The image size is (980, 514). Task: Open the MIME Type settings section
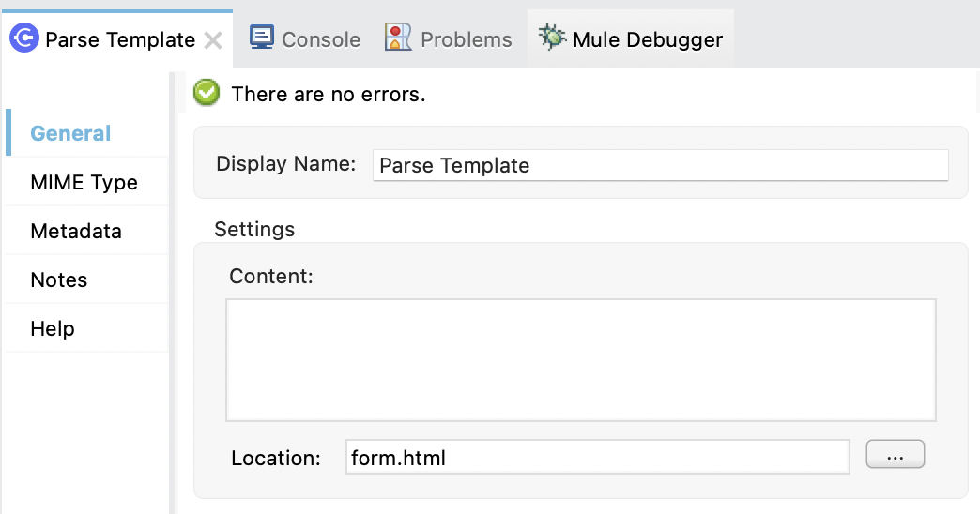coord(84,182)
